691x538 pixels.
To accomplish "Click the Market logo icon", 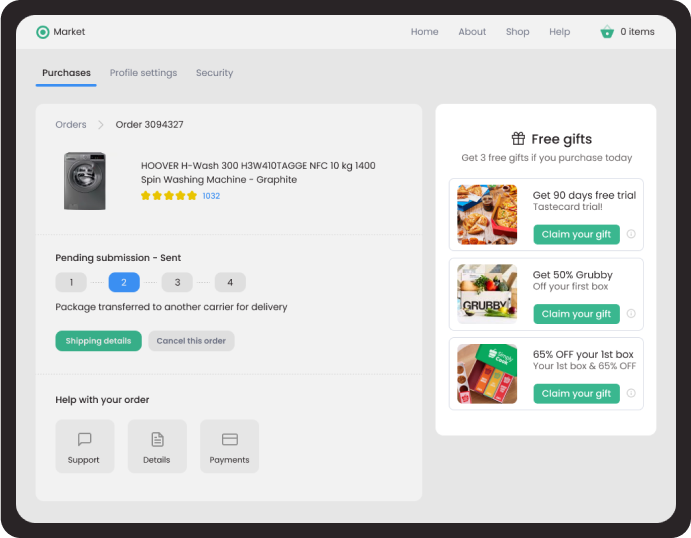I will click(43, 32).
